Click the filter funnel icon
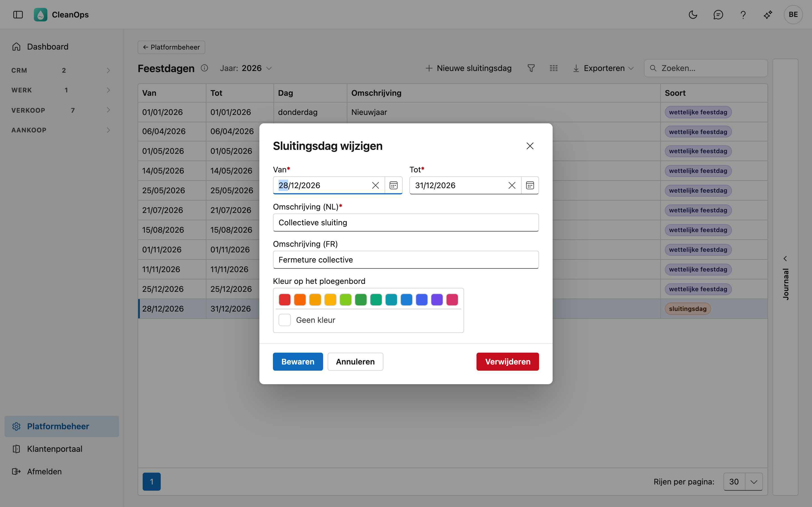This screenshot has height=507, width=812. [531, 68]
